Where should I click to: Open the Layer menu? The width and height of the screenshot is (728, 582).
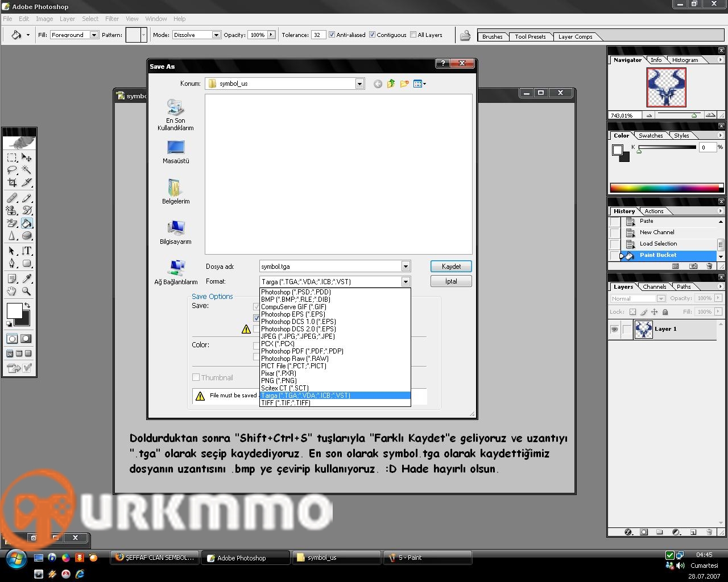pyautogui.click(x=67, y=19)
